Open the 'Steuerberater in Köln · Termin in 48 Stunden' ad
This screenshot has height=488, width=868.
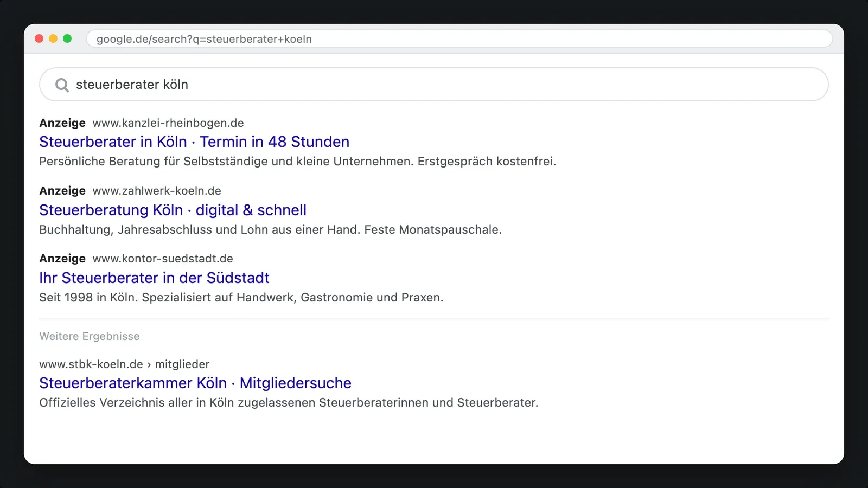(x=194, y=142)
